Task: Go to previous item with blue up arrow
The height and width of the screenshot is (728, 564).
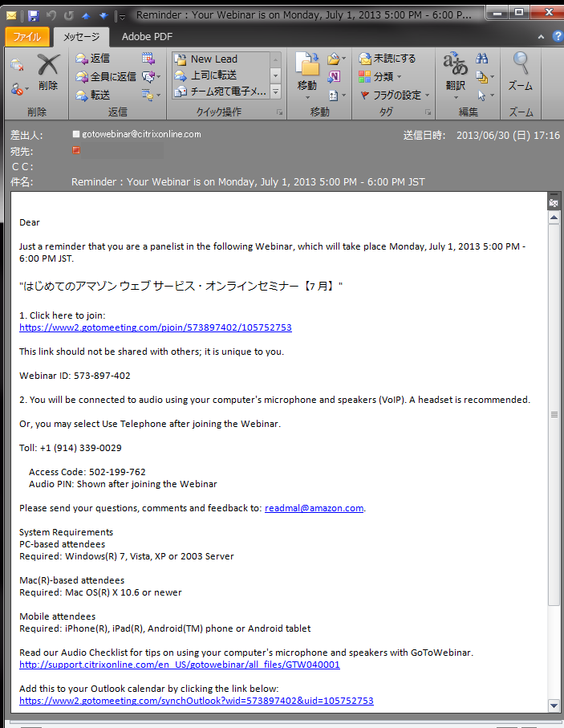Action: pyautogui.click(x=86, y=16)
